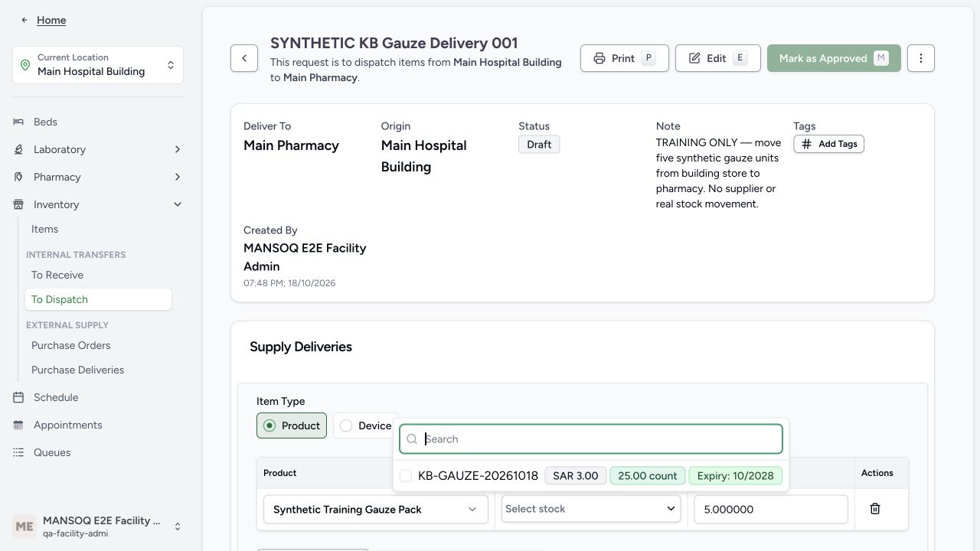Open Purchase Orders
Screen dimensions: 980x551
(70, 345)
